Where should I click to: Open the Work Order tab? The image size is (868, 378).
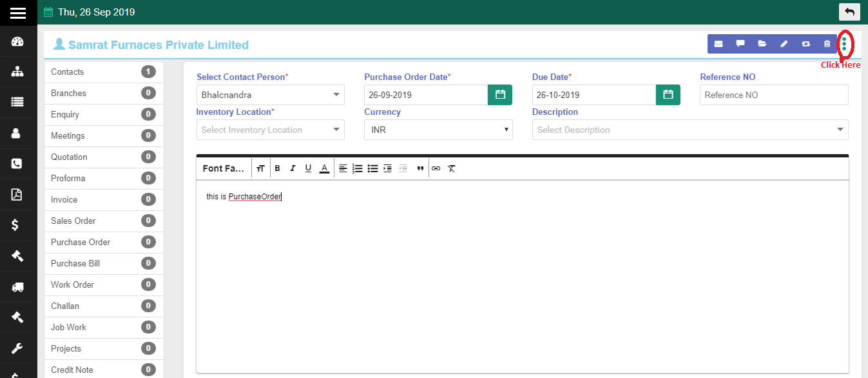click(x=104, y=284)
